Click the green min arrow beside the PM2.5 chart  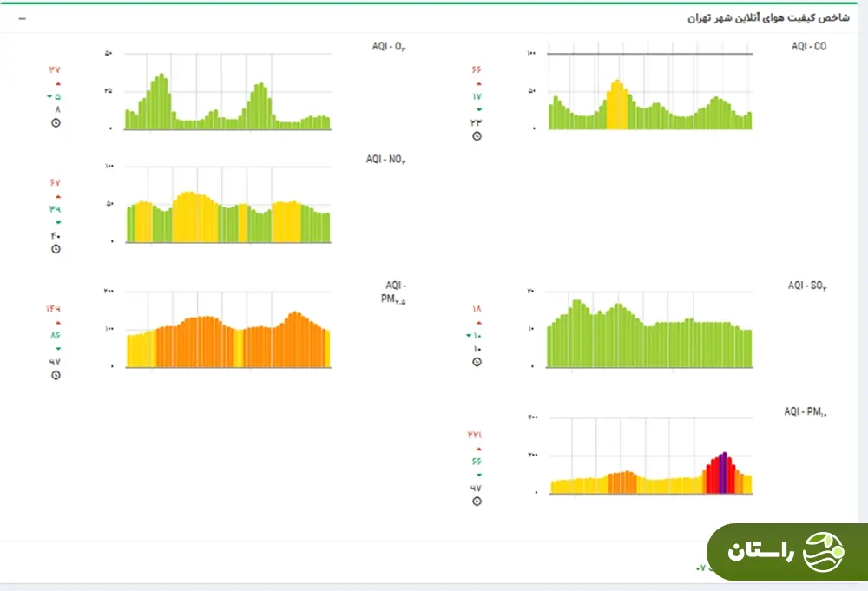click(x=57, y=349)
